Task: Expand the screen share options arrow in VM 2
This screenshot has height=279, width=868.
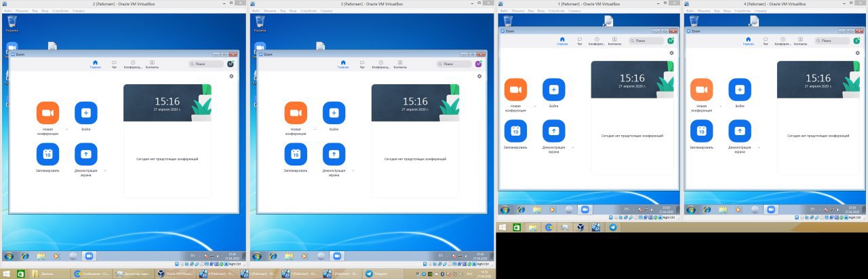Action: [x=104, y=170]
